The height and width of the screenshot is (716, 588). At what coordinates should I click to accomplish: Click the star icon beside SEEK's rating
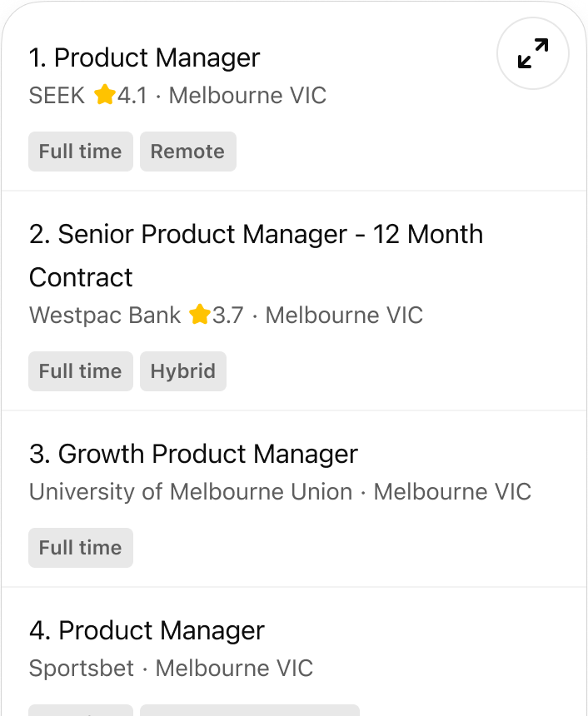(x=104, y=95)
